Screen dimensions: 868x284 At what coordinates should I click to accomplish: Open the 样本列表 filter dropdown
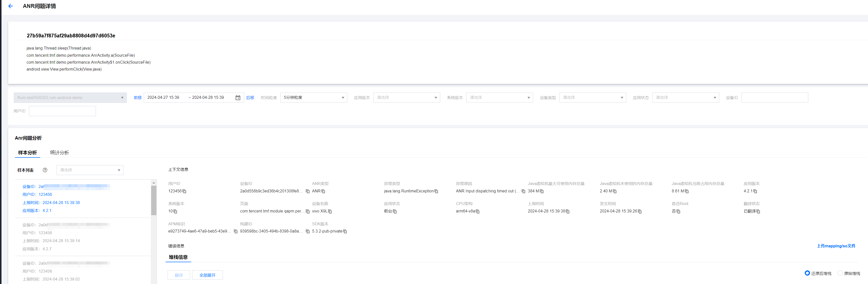click(90, 170)
